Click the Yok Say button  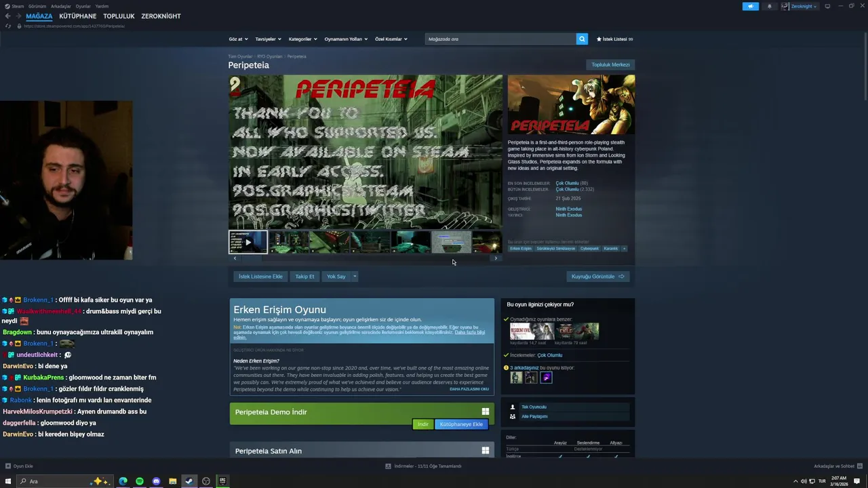click(x=336, y=276)
